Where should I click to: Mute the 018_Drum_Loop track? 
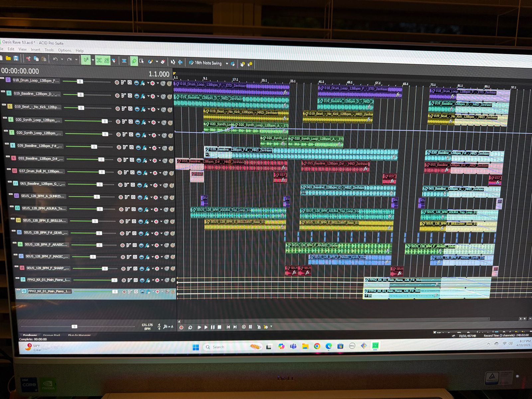(163, 83)
